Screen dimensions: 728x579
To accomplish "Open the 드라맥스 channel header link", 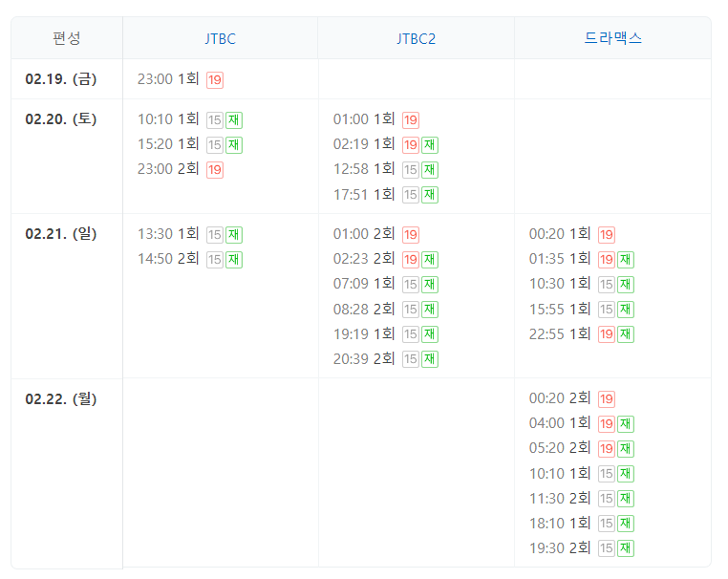I will (612, 38).
